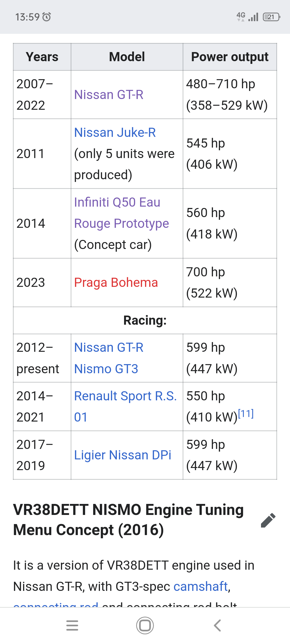Open Infiniti Q50 Eau Rouge Prototype link

[x=121, y=213]
